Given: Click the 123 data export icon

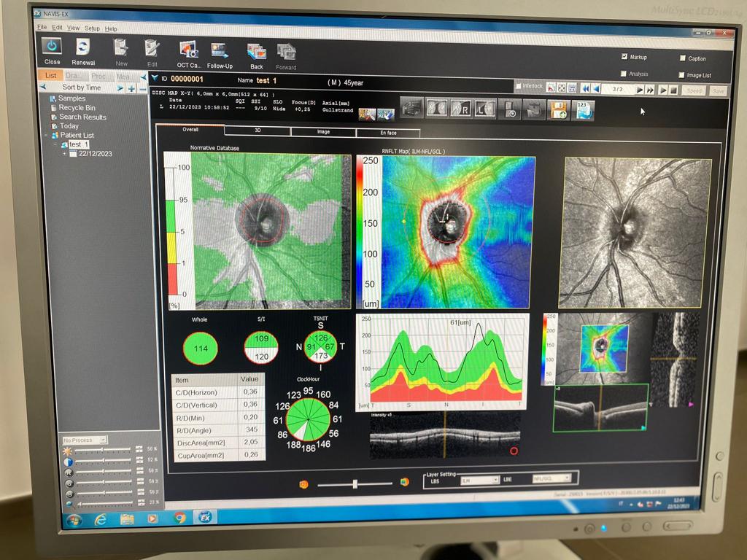Looking at the screenshot, I should [x=583, y=111].
